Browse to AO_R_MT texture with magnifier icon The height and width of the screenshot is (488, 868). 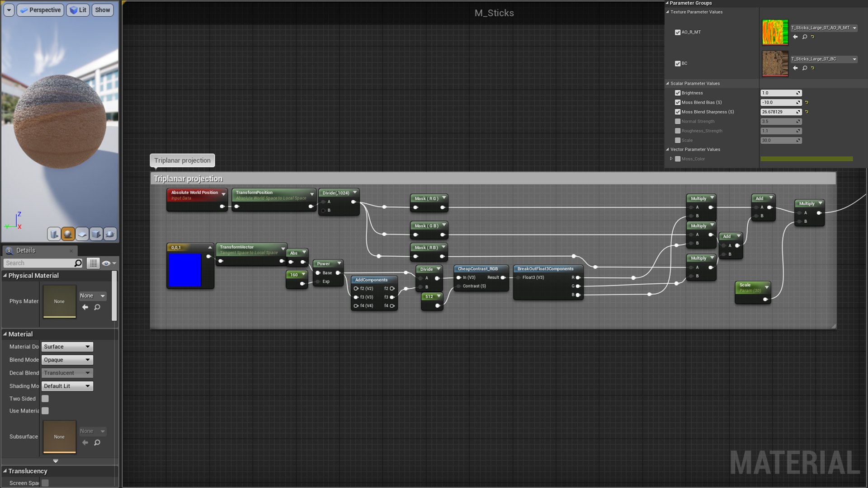(805, 37)
